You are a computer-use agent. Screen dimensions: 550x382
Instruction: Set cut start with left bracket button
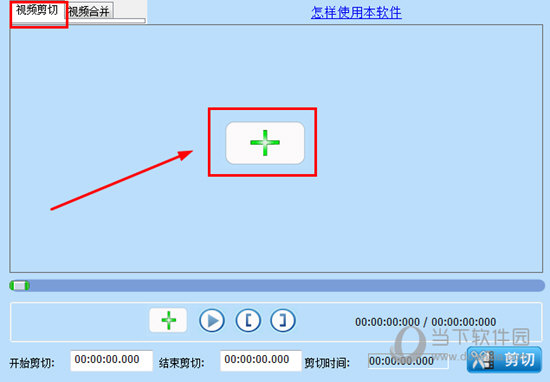click(x=248, y=320)
